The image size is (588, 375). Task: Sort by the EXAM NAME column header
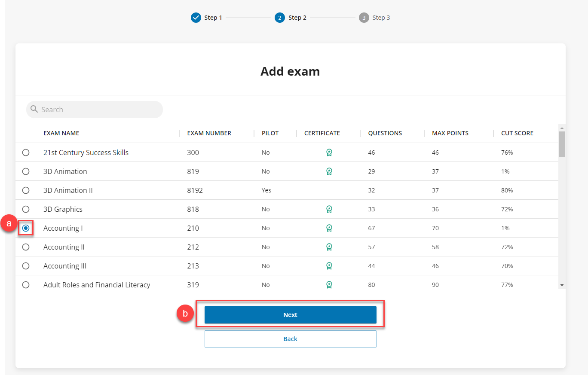coord(61,133)
